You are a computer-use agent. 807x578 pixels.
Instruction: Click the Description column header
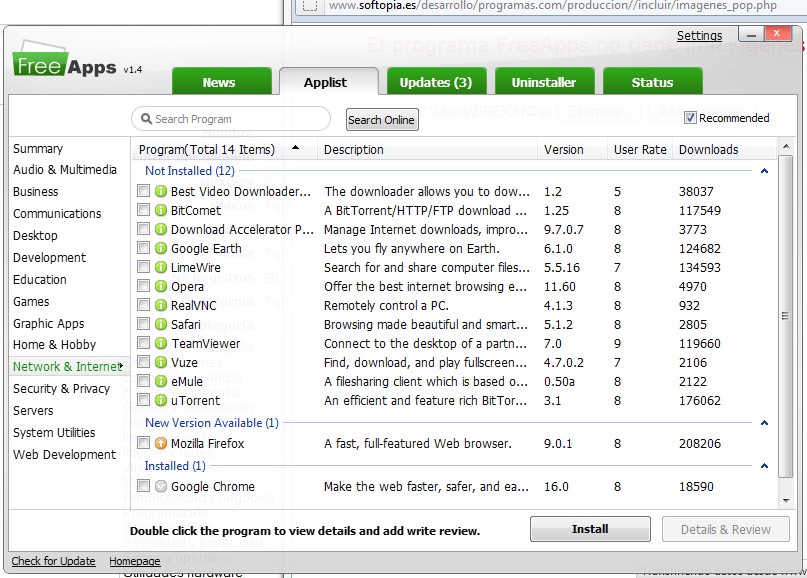tap(428, 150)
